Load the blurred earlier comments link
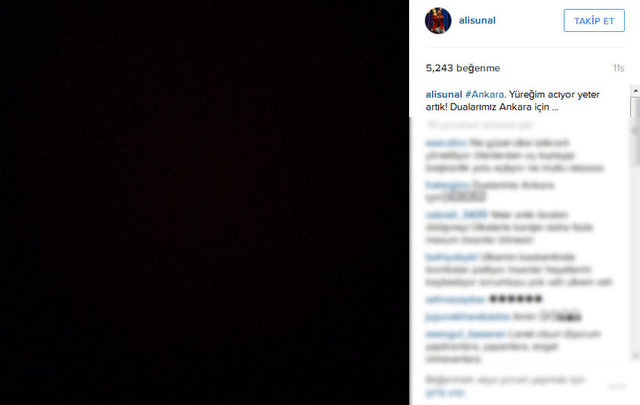This screenshot has height=405, width=640. [x=480, y=125]
